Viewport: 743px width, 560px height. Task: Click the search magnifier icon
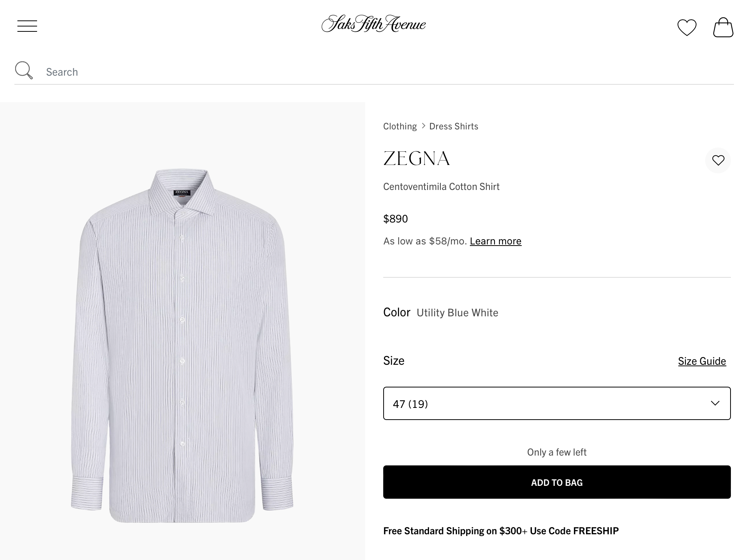(x=23, y=70)
